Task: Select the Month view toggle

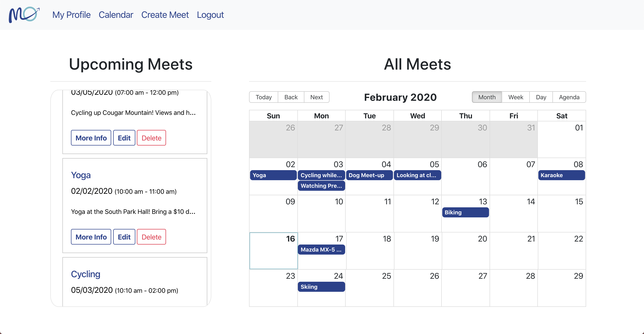Action: pyautogui.click(x=487, y=97)
